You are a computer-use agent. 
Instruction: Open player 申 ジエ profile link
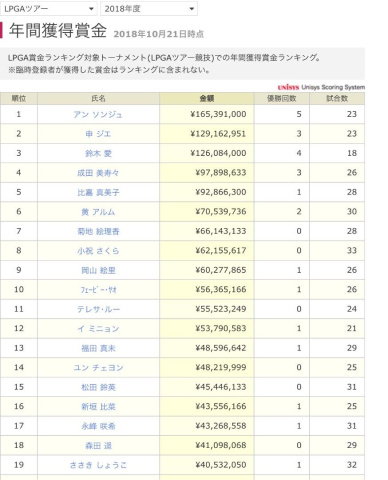[x=98, y=134]
